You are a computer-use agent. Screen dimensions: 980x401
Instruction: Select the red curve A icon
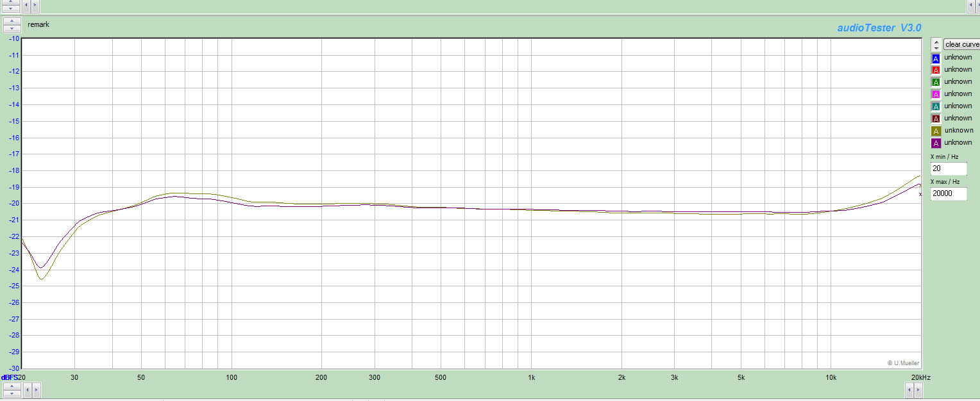[x=936, y=70]
